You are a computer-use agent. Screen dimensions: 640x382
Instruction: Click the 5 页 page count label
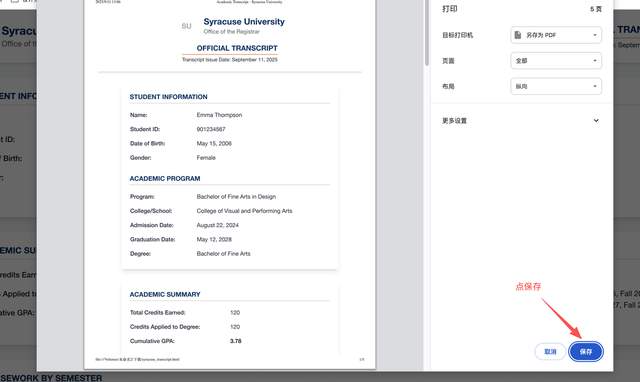pos(596,9)
